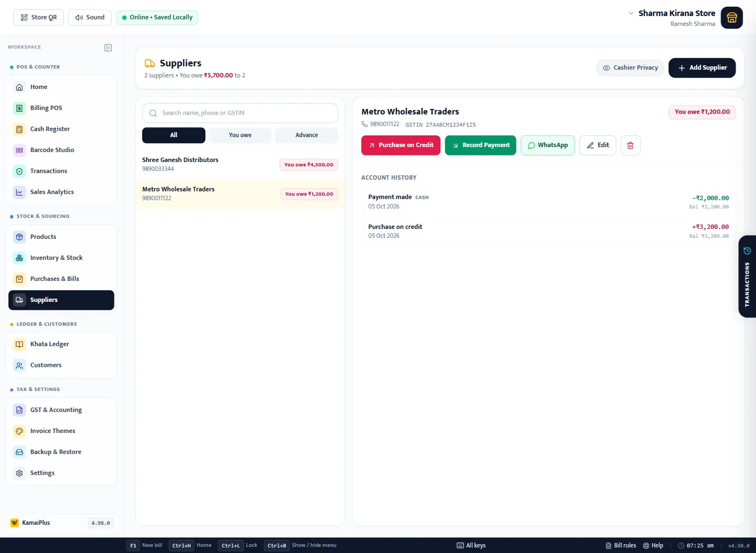Switch to the Advance filter
The width and height of the screenshot is (756, 553).
[307, 135]
